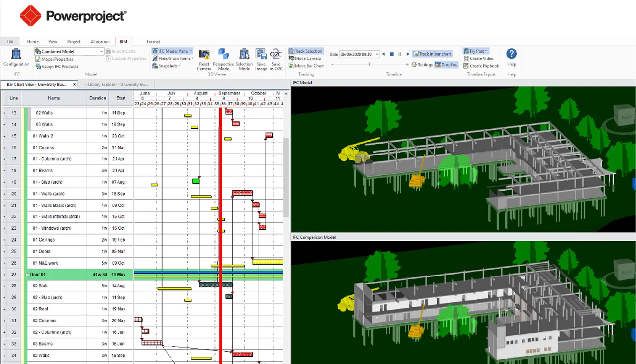Select Perspective Mode for the 3D view
The image size is (636, 364).
click(223, 59)
